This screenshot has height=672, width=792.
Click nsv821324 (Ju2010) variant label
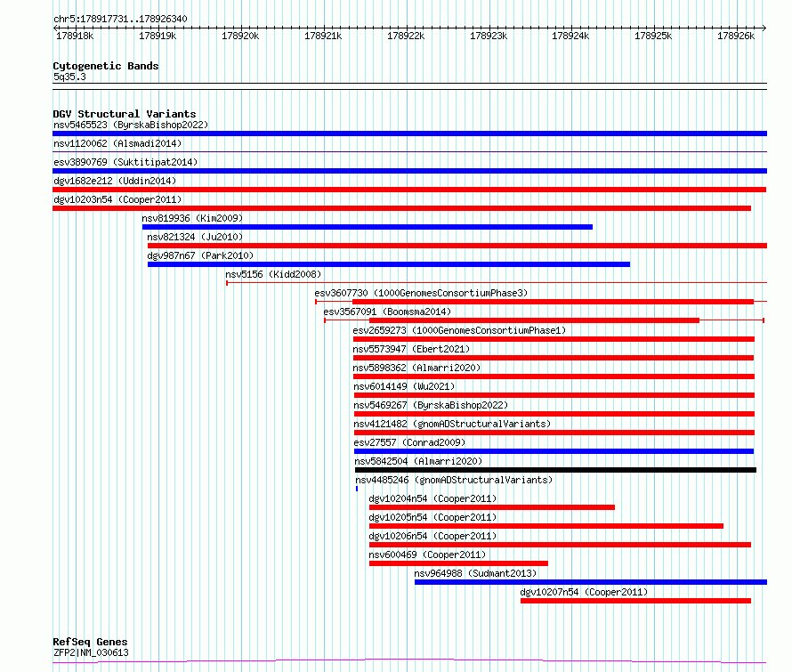point(195,237)
